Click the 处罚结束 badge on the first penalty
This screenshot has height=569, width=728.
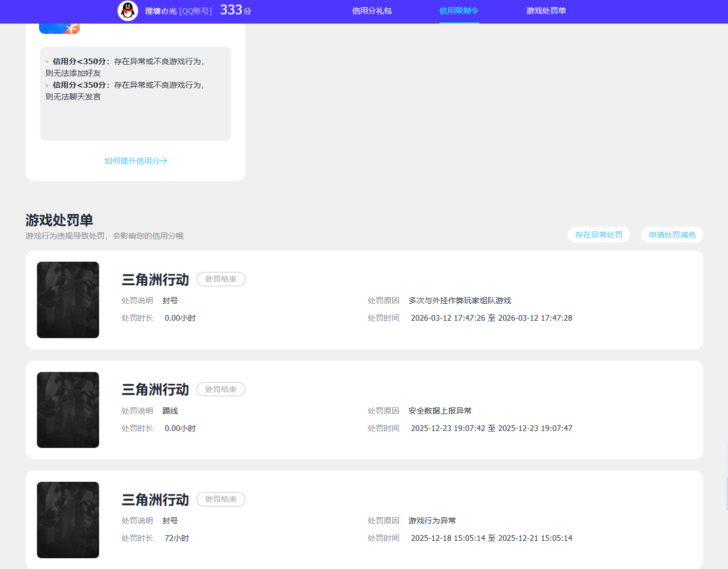[221, 279]
